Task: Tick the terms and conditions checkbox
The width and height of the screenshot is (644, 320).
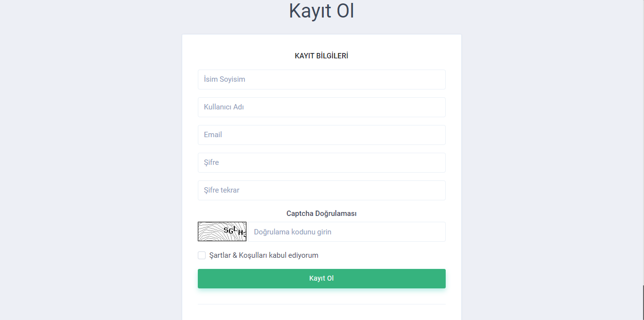Action: pos(202,255)
